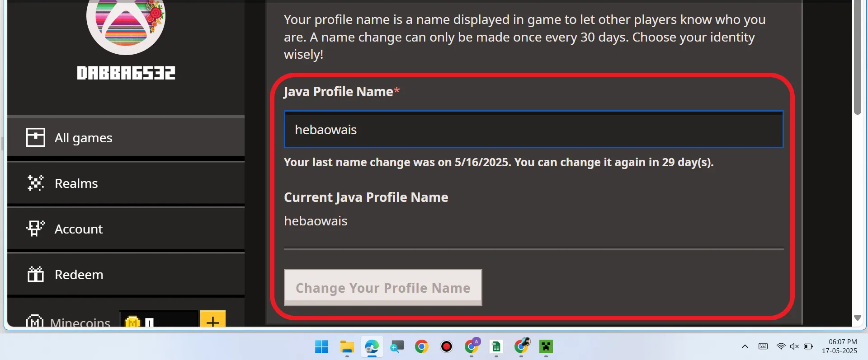The image size is (868, 360).
Task: Click the Account character icon
Action: (35, 229)
